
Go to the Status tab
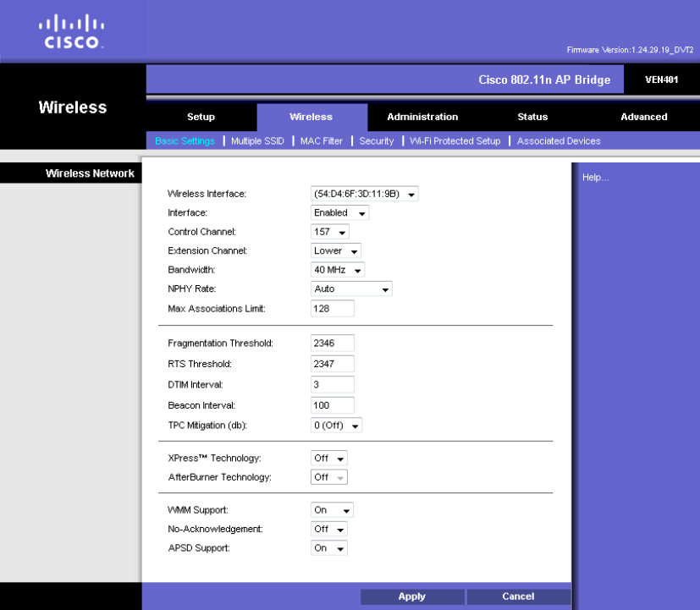click(532, 117)
